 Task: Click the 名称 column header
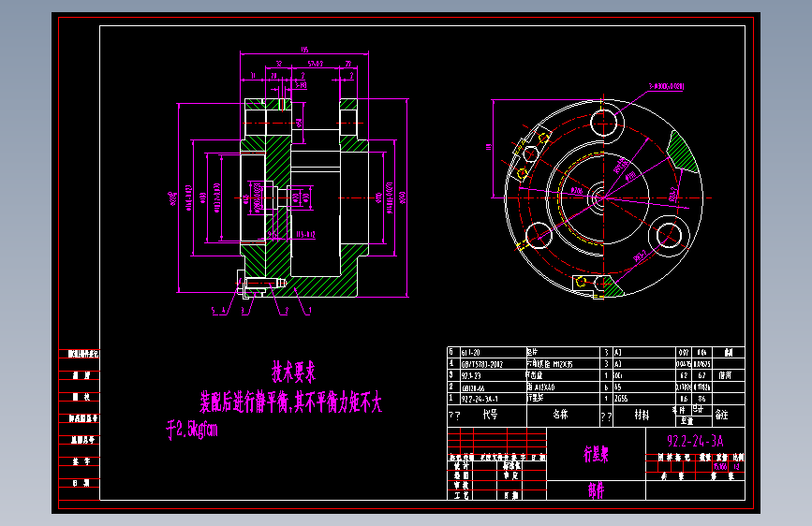(x=560, y=415)
